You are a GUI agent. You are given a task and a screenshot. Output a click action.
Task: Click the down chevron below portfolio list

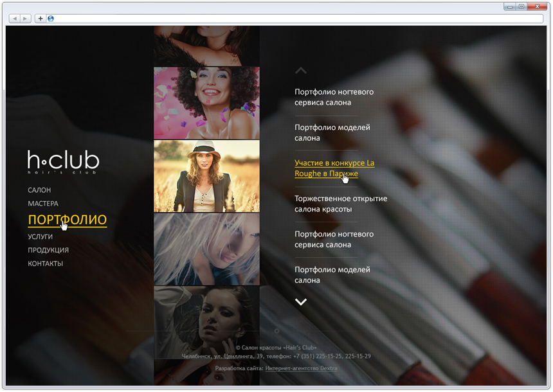[301, 302]
